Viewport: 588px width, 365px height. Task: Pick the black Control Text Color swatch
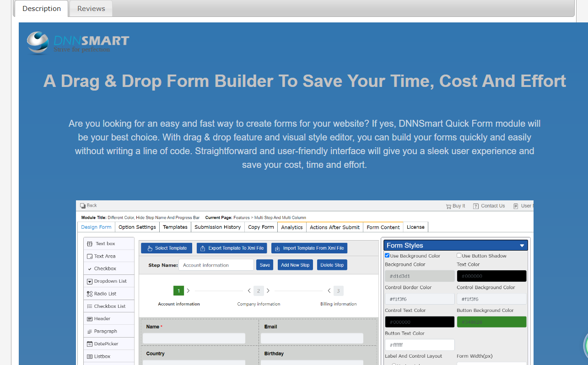coord(420,322)
